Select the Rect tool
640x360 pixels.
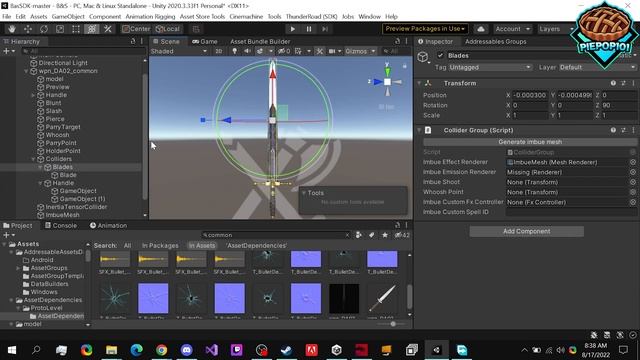[x=76, y=29]
